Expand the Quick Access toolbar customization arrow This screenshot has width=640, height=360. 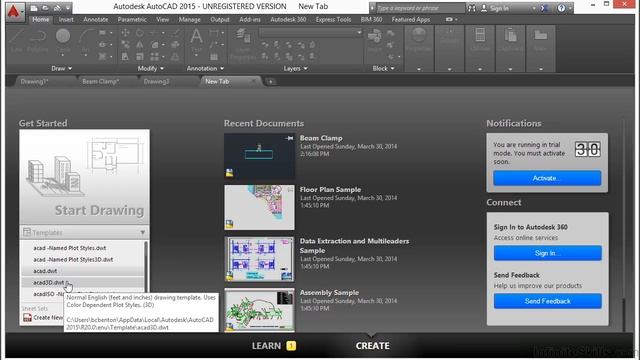68,8
